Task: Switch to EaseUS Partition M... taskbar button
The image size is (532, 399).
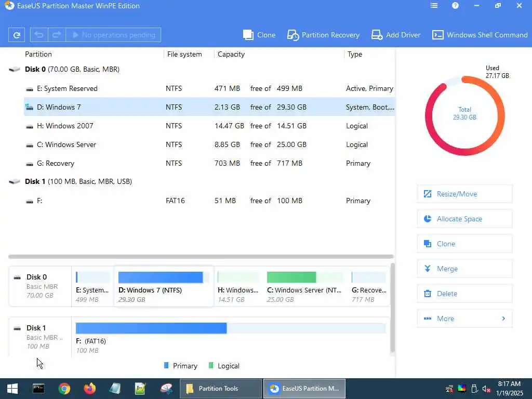Action: click(304, 389)
